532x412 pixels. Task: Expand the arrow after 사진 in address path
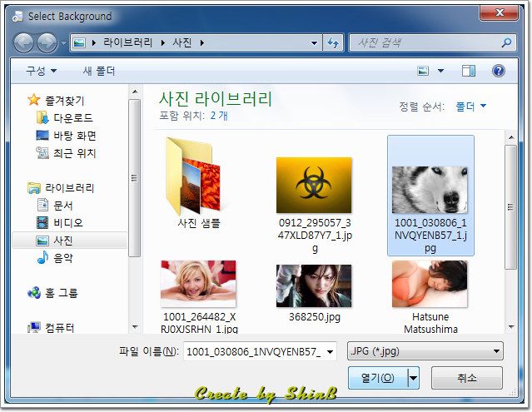pos(202,43)
